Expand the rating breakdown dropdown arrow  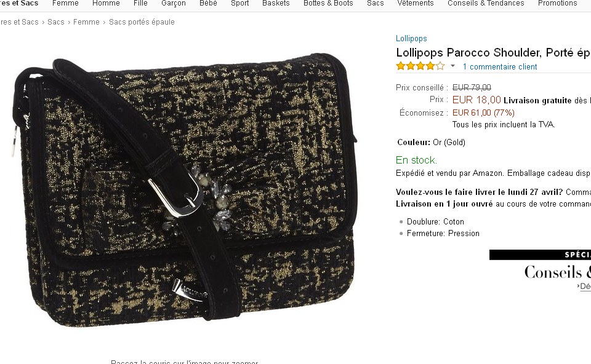coord(452,66)
